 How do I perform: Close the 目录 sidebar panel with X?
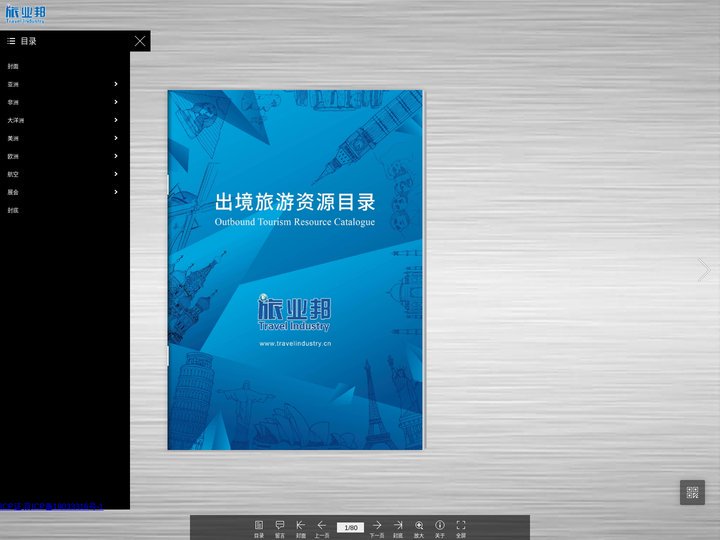(x=140, y=41)
